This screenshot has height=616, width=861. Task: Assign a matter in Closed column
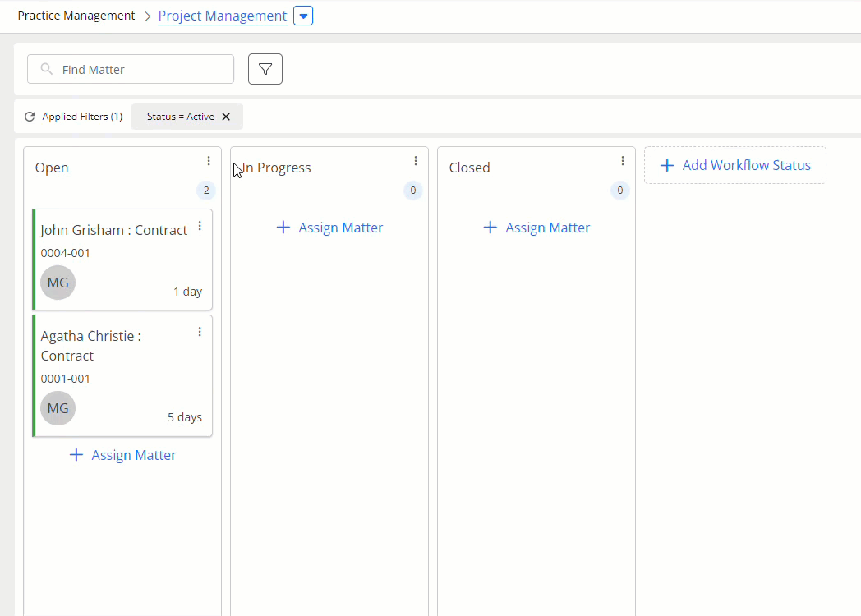[x=537, y=228]
